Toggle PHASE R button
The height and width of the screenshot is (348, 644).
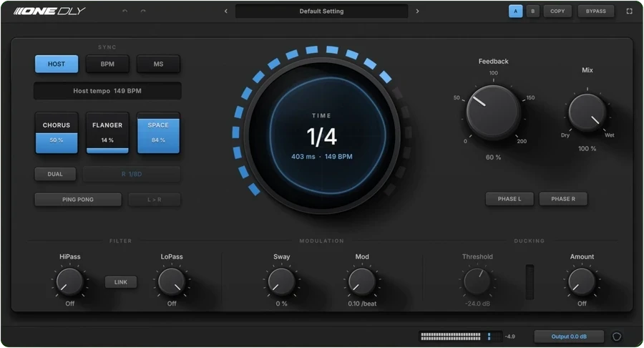pos(563,199)
